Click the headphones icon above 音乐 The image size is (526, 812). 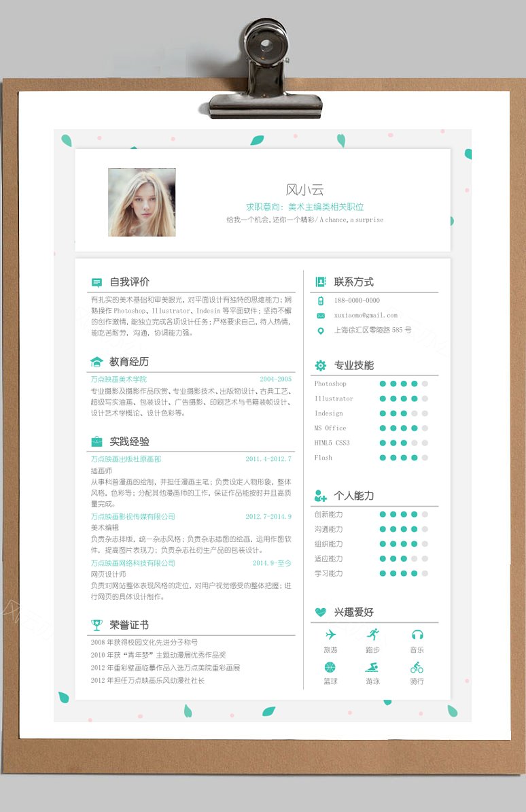click(x=417, y=635)
